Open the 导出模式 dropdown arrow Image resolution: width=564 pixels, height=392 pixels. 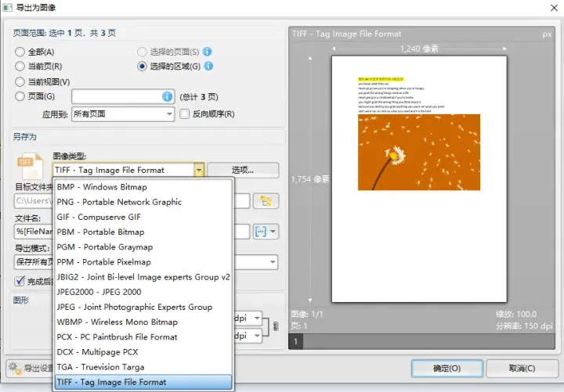coord(273,262)
